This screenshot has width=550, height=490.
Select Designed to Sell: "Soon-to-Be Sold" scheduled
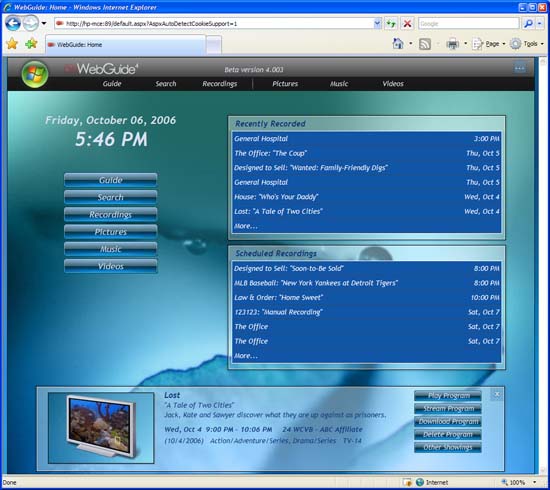pyautogui.click(x=367, y=268)
